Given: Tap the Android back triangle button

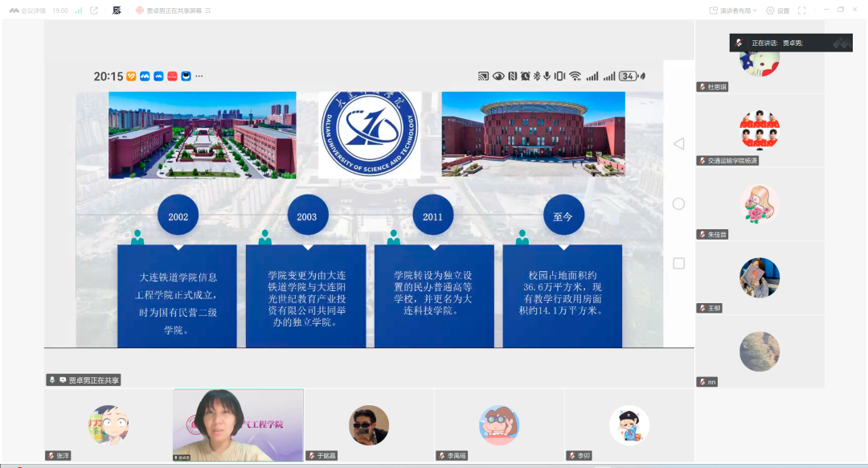Looking at the screenshot, I should pyautogui.click(x=678, y=144).
